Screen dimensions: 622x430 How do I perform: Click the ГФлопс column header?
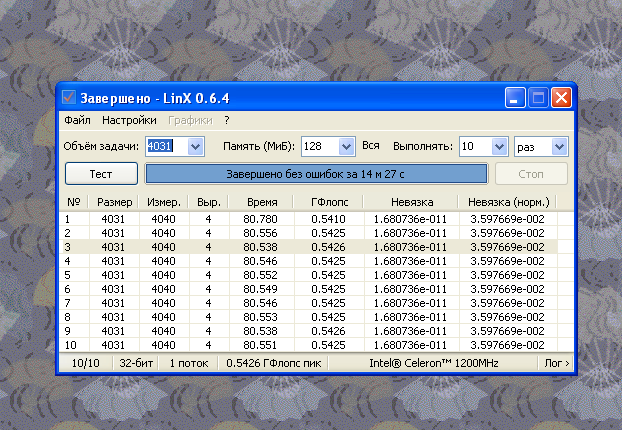[x=329, y=202]
